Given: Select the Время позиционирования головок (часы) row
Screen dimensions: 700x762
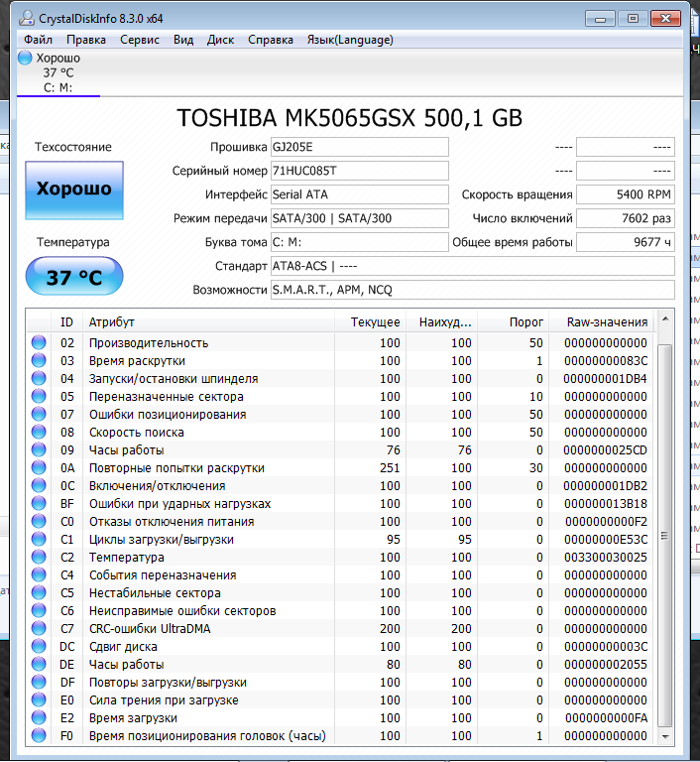Looking at the screenshot, I should point(340,736).
